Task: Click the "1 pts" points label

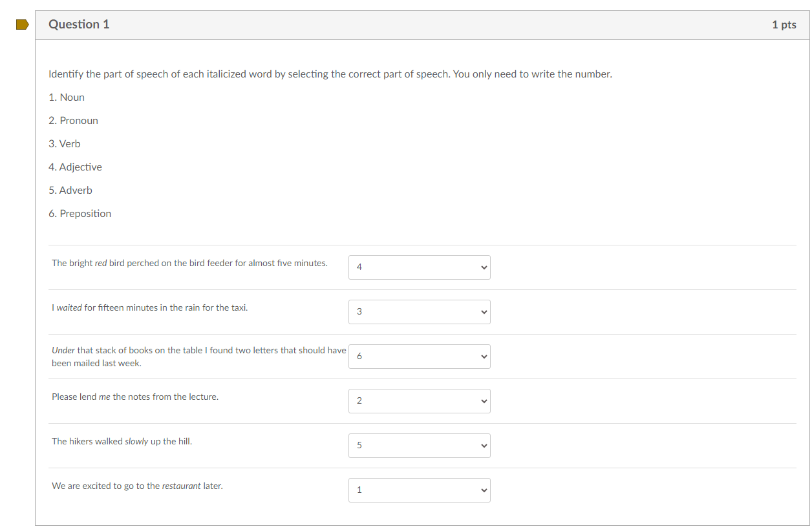Action: 784,25
